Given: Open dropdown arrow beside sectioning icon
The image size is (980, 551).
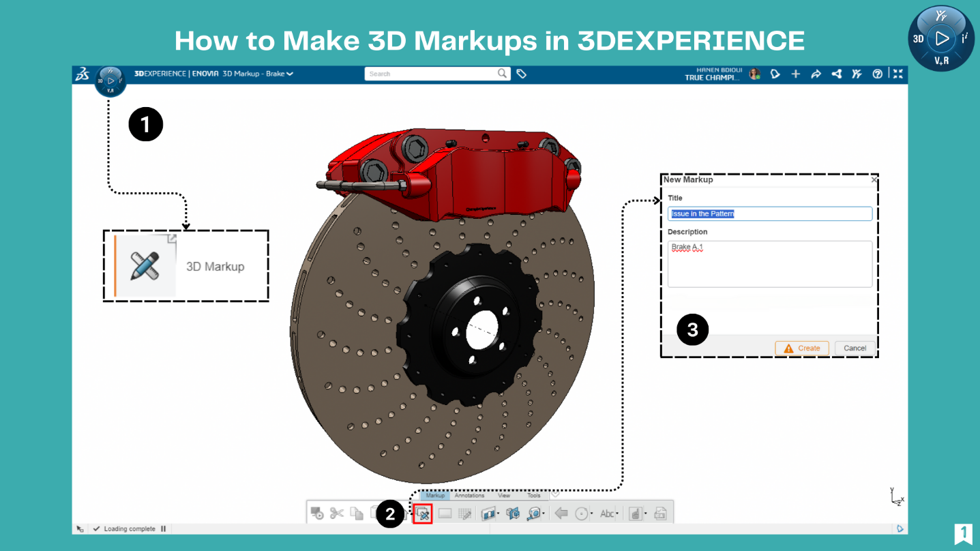Looking at the screenshot, I should (499, 513).
